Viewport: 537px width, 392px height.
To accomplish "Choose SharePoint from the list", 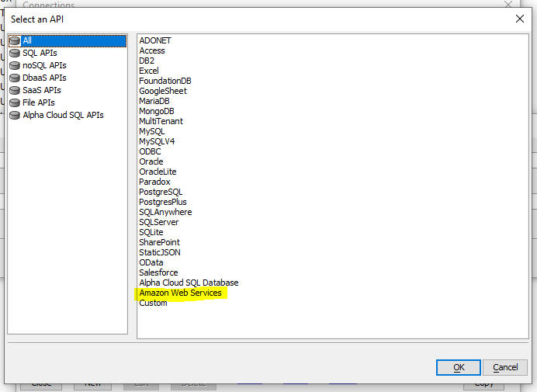I will (159, 243).
